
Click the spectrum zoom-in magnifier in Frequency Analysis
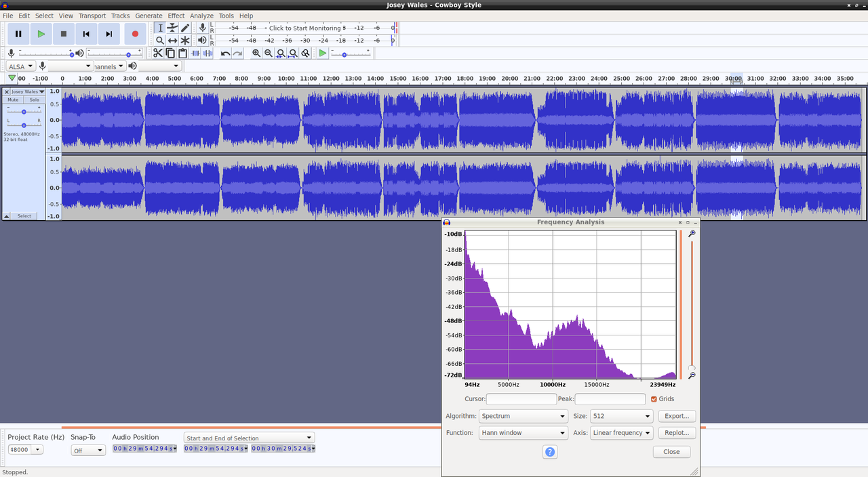click(x=692, y=234)
